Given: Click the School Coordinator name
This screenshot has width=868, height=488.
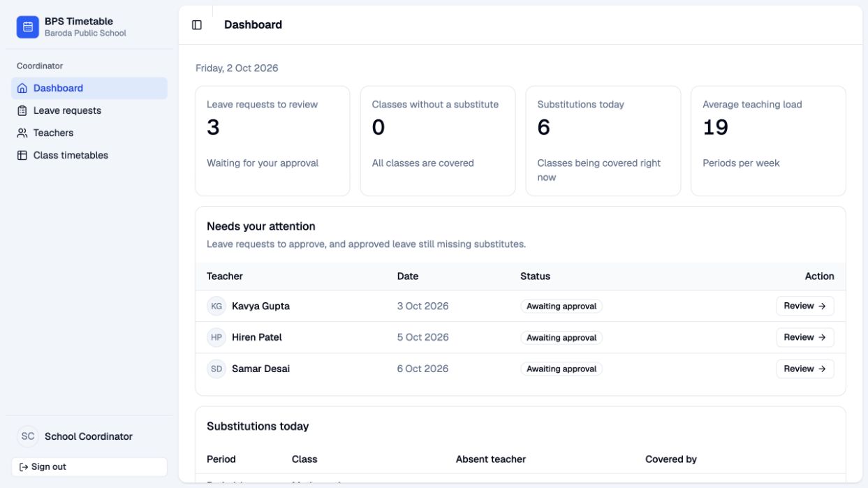Looking at the screenshot, I should 89,436.
